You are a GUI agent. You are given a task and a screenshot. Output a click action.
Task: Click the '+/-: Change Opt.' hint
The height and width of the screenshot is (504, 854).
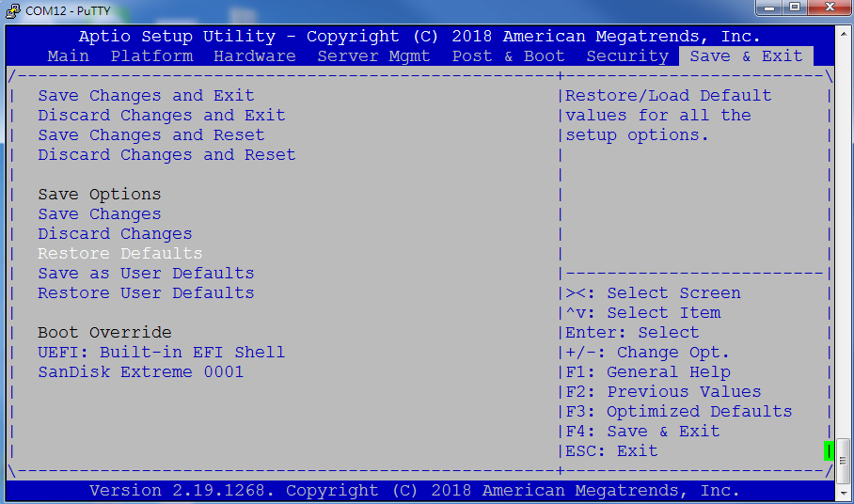(x=648, y=353)
